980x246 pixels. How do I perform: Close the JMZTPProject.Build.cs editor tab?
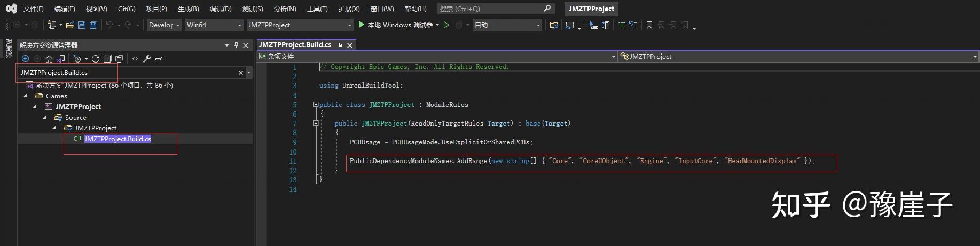click(350, 45)
